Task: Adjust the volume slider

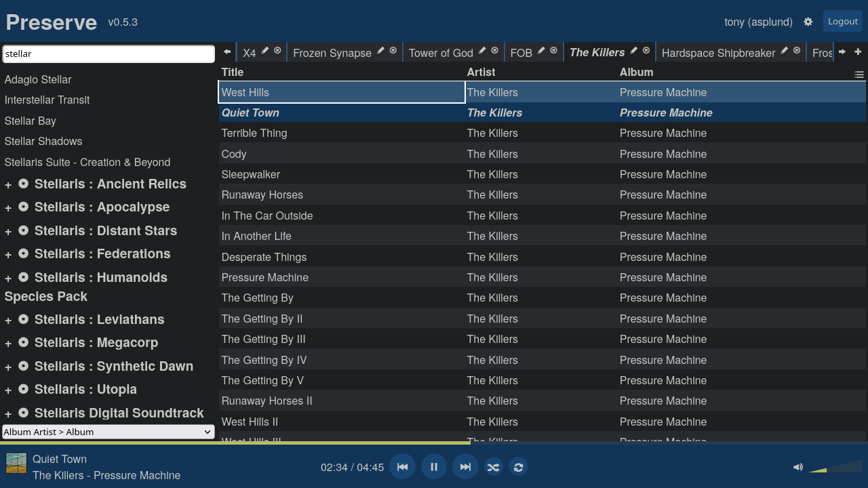Action: point(835,467)
